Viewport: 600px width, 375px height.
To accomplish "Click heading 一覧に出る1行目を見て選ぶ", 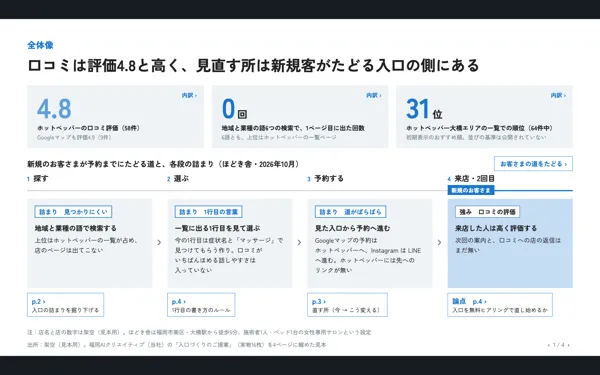I will tap(217, 228).
